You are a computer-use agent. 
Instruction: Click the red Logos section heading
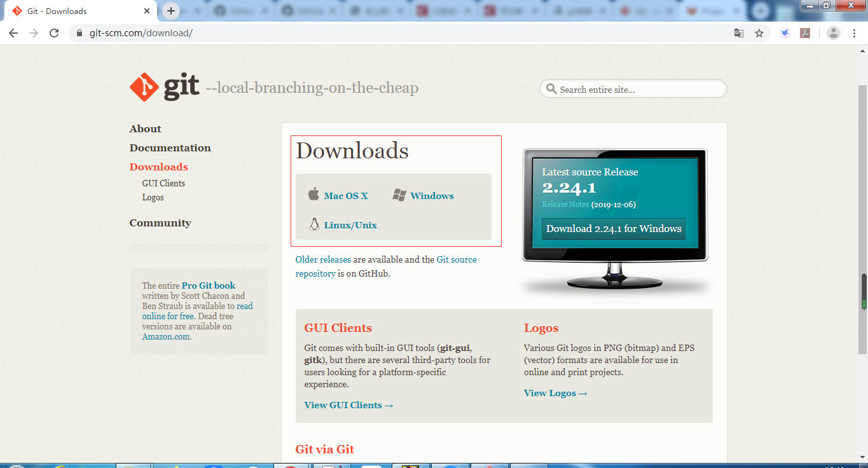pyautogui.click(x=541, y=328)
